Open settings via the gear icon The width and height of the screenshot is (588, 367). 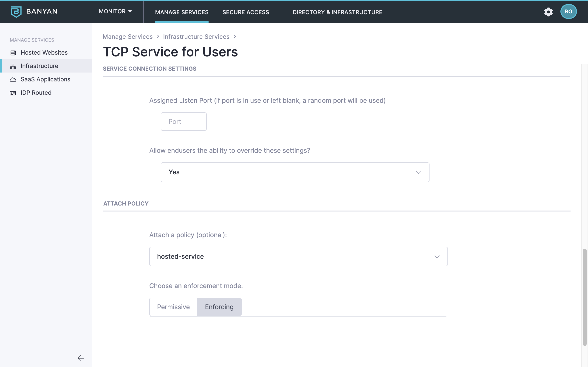pos(548,12)
